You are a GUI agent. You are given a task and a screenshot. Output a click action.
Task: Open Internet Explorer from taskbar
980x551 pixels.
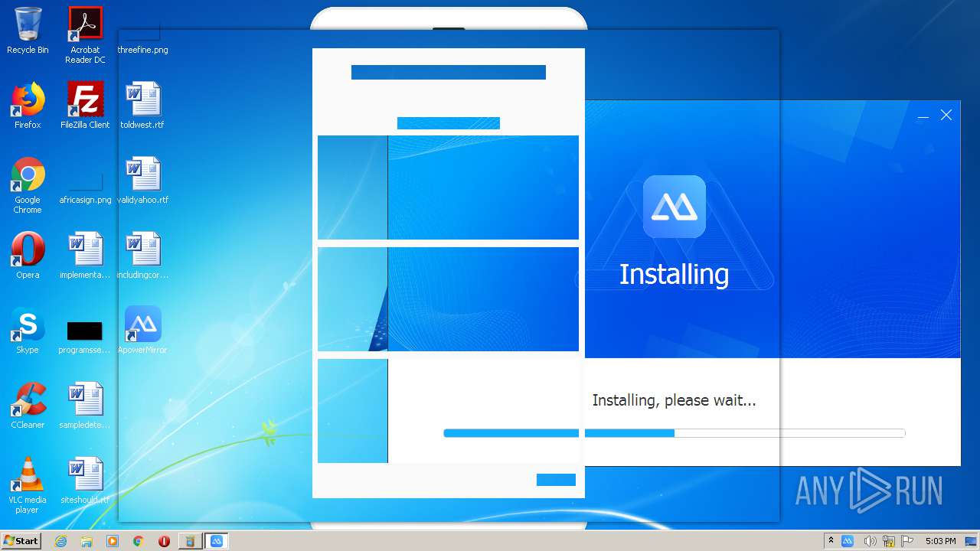(x=60, y=541)
